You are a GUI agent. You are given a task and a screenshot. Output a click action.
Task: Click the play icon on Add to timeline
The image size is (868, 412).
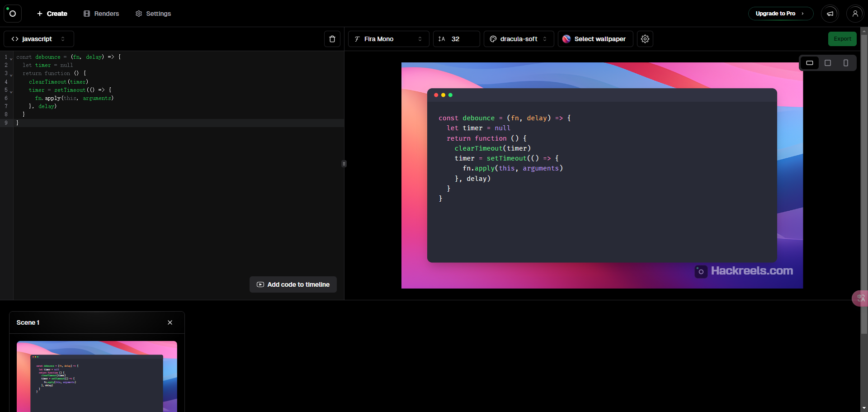tap(260, 284)
